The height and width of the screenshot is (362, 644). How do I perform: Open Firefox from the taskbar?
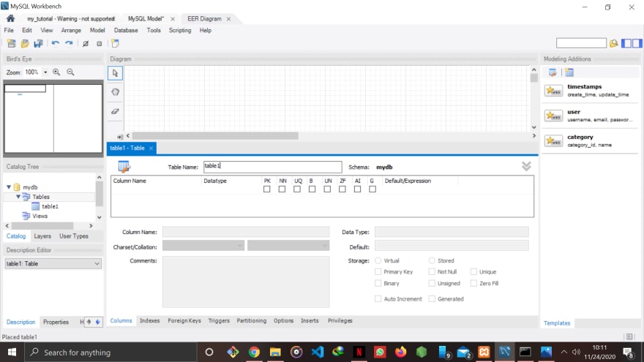[x=401, y=352]
